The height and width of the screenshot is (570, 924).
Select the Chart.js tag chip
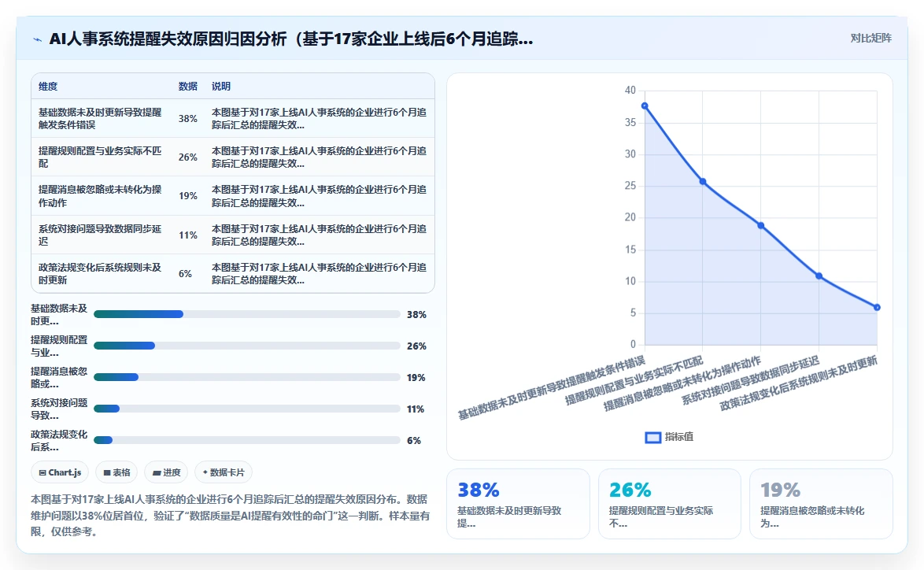60,472
